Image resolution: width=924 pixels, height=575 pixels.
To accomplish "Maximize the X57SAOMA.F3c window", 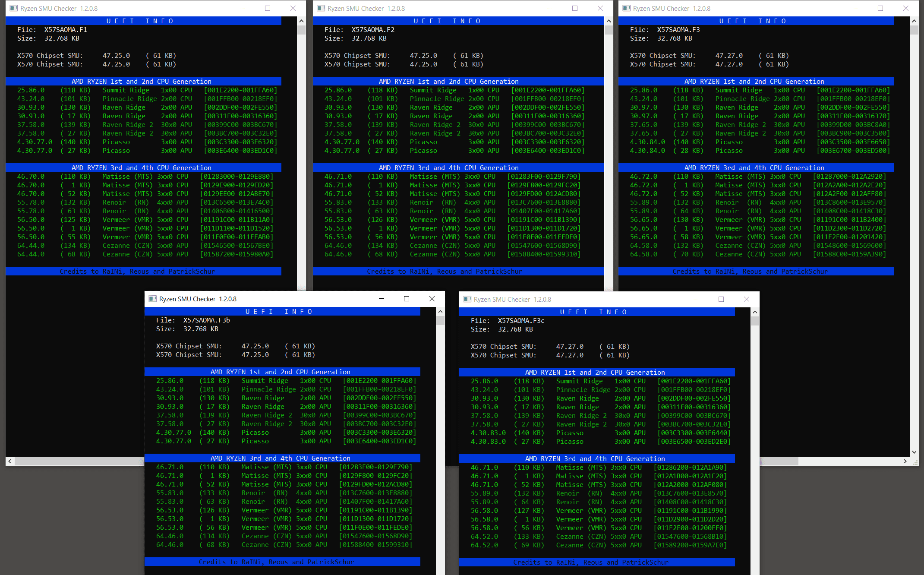I will click(721, 299).
